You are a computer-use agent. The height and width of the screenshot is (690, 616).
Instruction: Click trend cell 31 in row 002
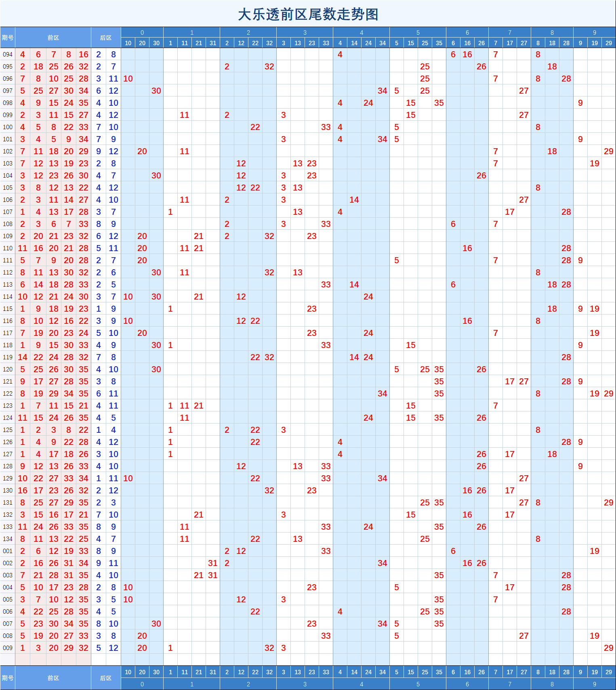click(x=213, y=563)
